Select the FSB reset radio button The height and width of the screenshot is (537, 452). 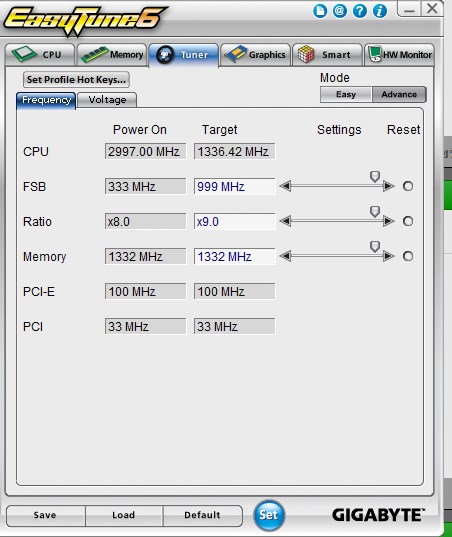(x=408, y=186)
